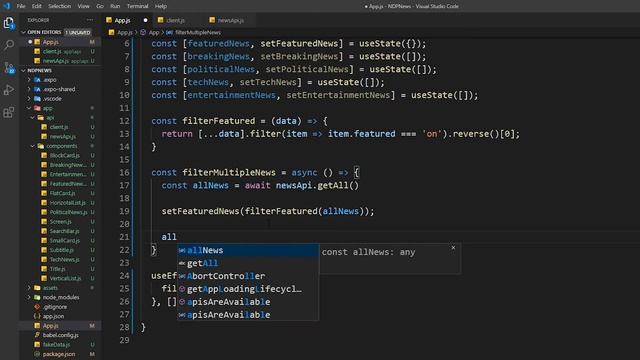Open the Run and Debug view
Viewport: 640px width, 360px height.
point(9,90)
